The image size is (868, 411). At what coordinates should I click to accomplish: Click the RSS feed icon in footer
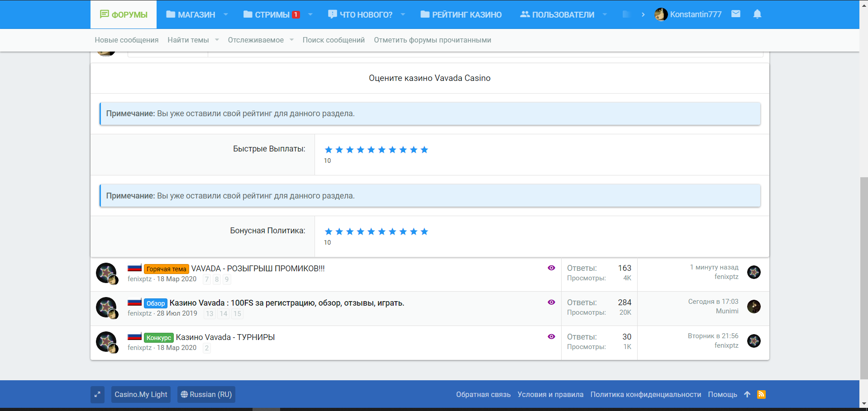pyautogui.click(x=761, y=394)
